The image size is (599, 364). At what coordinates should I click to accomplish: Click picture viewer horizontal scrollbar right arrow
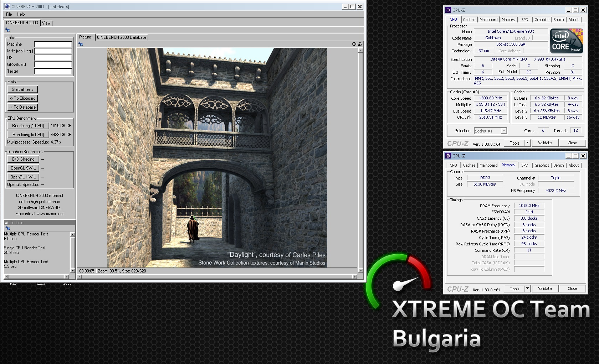click(354, 276)
